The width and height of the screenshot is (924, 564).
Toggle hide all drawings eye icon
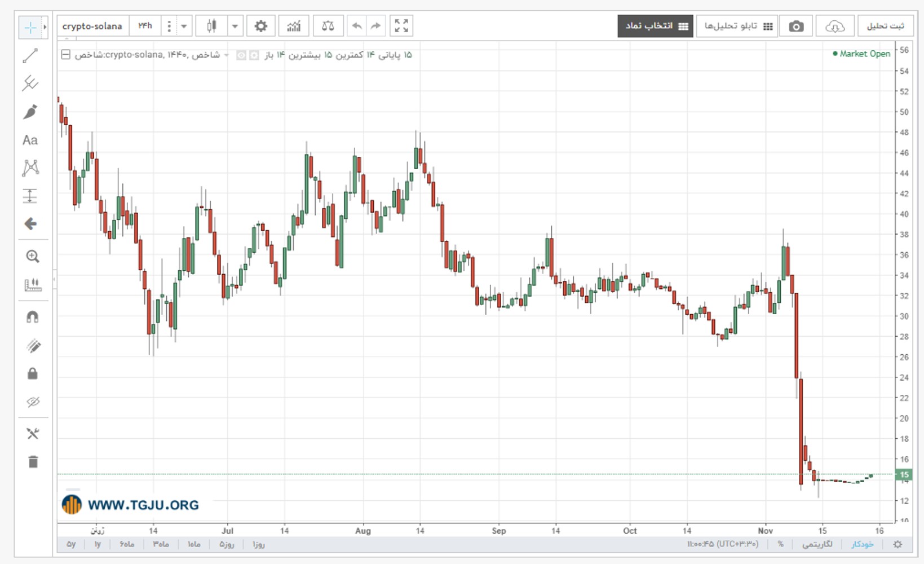33,402
